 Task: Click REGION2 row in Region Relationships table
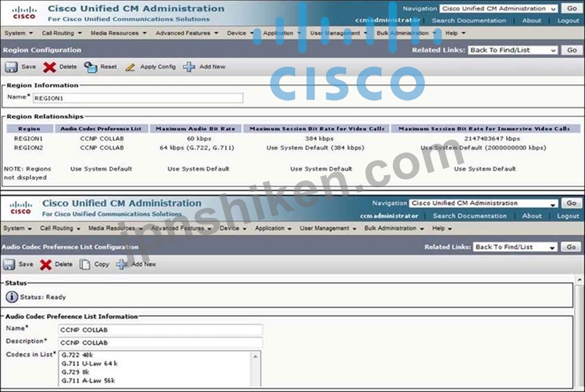293,148
